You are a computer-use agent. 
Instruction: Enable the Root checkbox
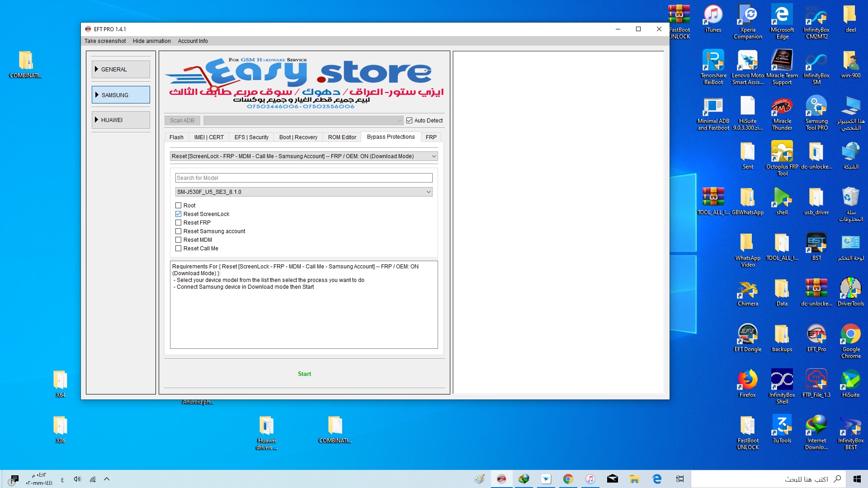[x=178, y=206]
